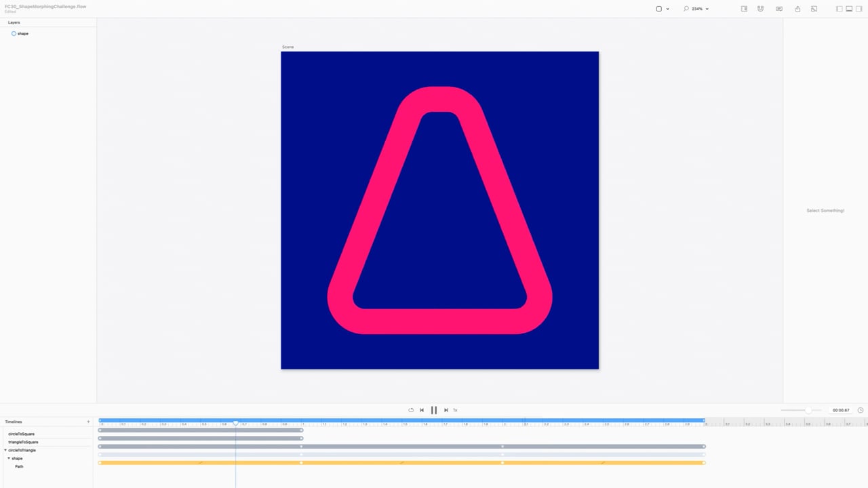Change the 1x playback speed
This screenshot has width=868, height=488.
point(455,410)
